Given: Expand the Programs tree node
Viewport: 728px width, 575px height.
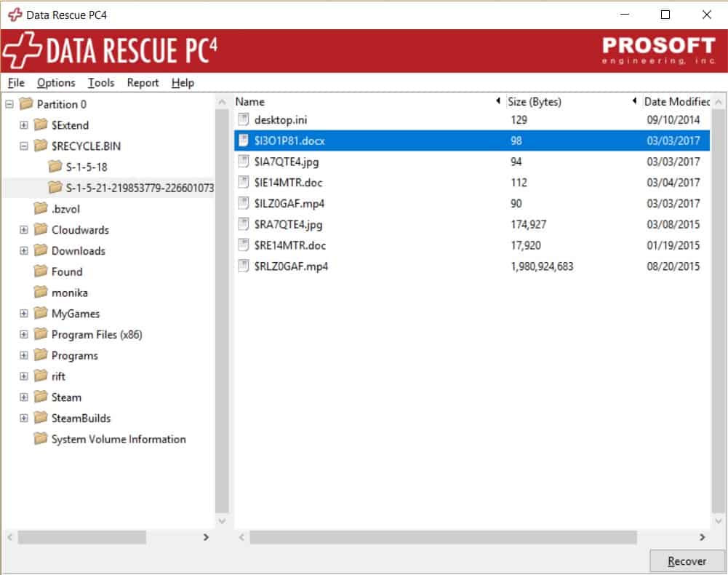Looking at the screenshot, I should [24, 355].
